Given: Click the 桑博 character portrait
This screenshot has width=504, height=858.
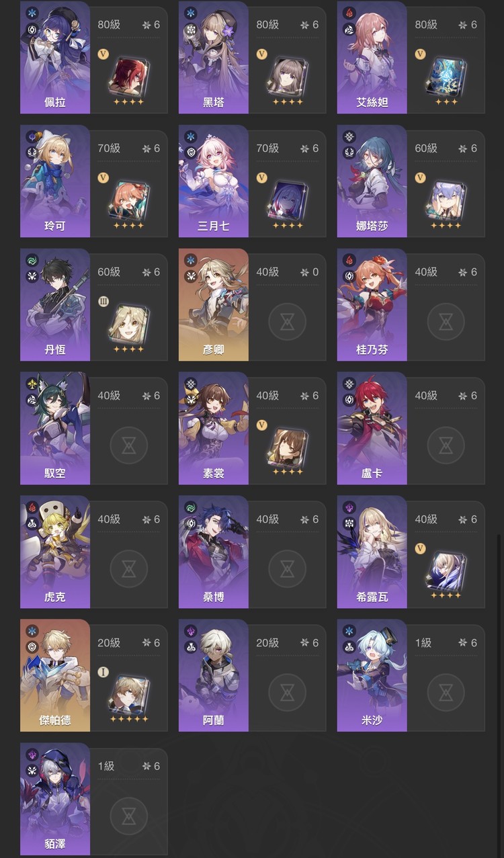Looking at the screenshot, I should tap(214, 552).
